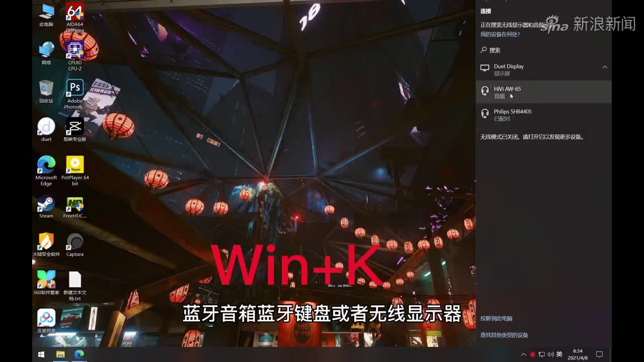Select the FreeHDC desktop shortcut
Viewport: 644px width, 362px height.
tap(75, 207)
